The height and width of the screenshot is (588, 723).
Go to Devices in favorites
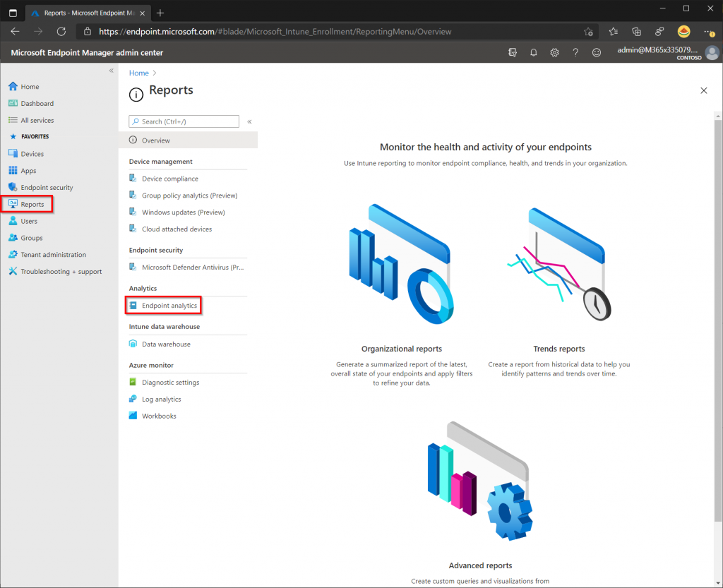click(26, 154)
